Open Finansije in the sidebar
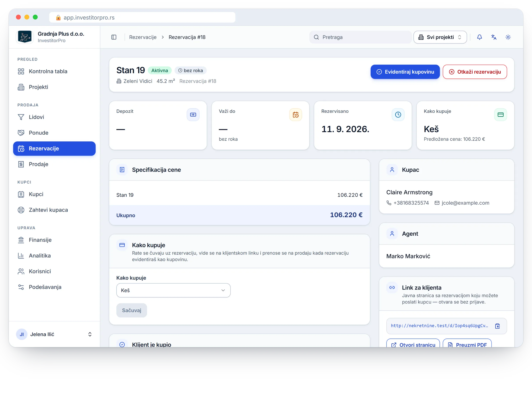The image size is (532, 399). pos(54,240)
